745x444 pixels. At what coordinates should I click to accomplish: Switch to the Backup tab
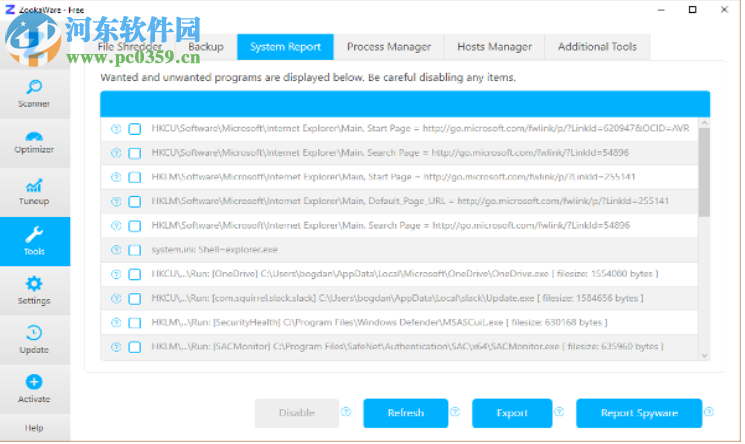(x=206, y=47)
